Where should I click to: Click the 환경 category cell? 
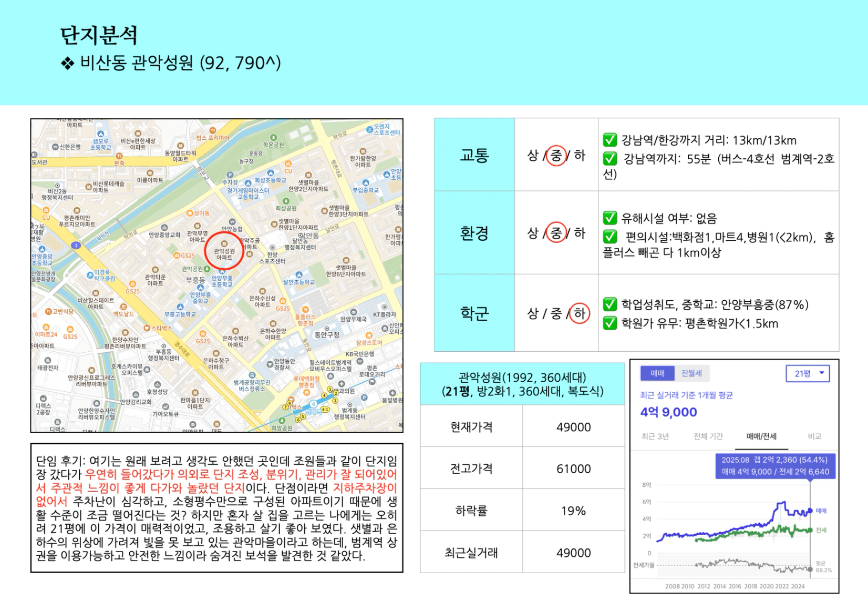pyautogui.click(x=474, y=233)
